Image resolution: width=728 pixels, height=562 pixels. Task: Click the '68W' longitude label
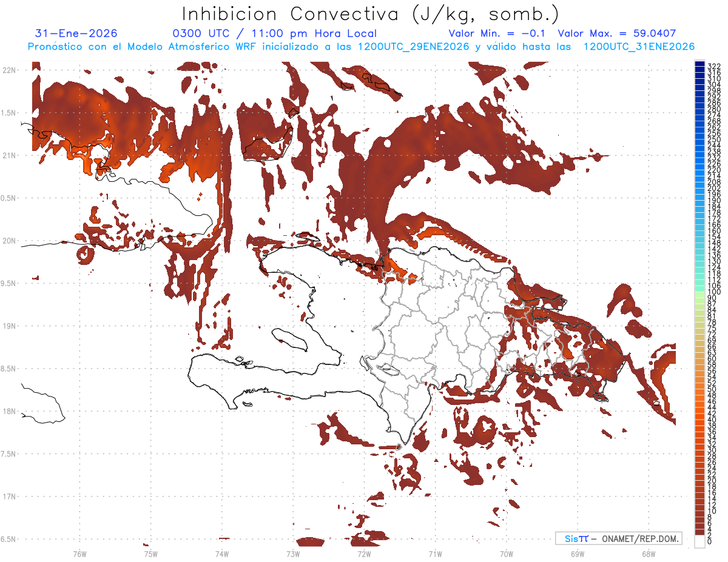click(x=649, y=554)
